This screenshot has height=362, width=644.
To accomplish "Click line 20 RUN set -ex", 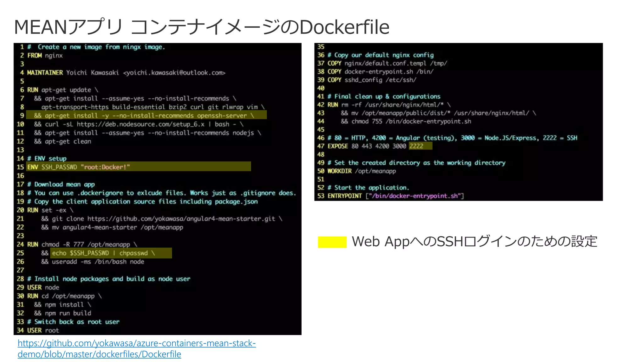I will pos(50,210).
